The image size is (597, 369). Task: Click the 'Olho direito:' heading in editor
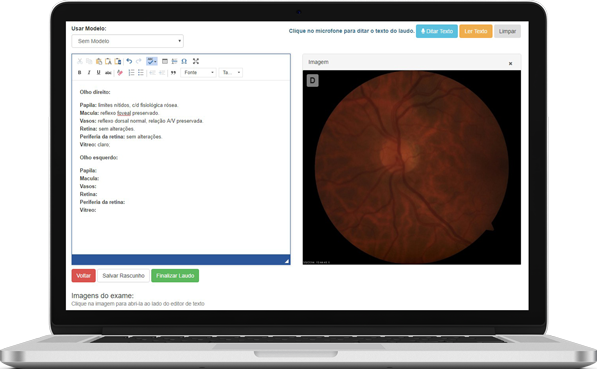click(95, 92)
